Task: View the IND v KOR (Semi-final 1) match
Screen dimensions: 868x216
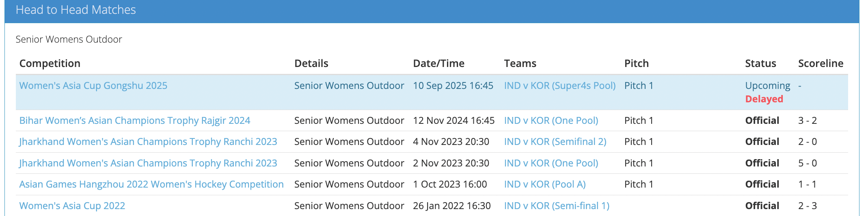Action: click(556, 206)
